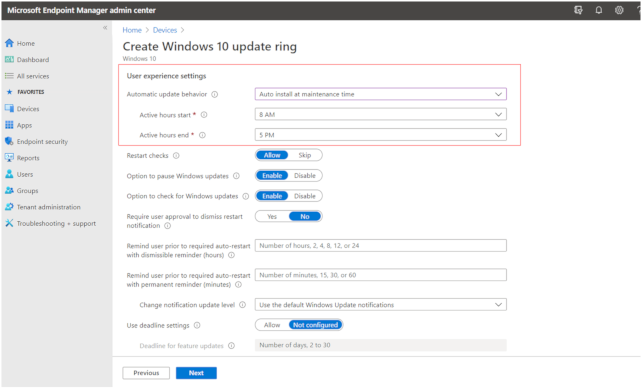Screen dimensions: 642x388
Task: Open the Active hours start dropdown
Action: pos(380,115)
